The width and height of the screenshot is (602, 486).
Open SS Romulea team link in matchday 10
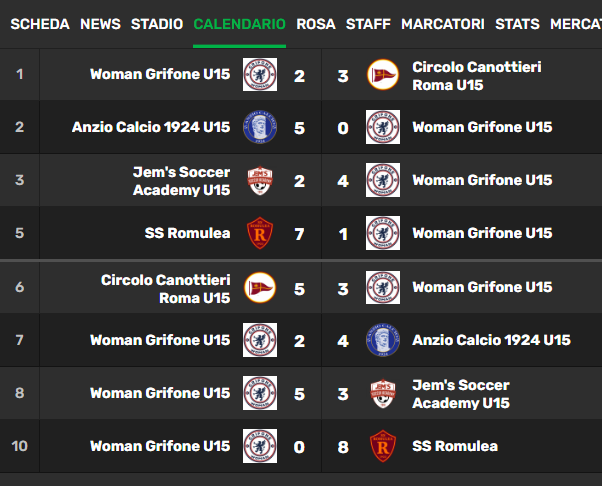pos(455,446)
